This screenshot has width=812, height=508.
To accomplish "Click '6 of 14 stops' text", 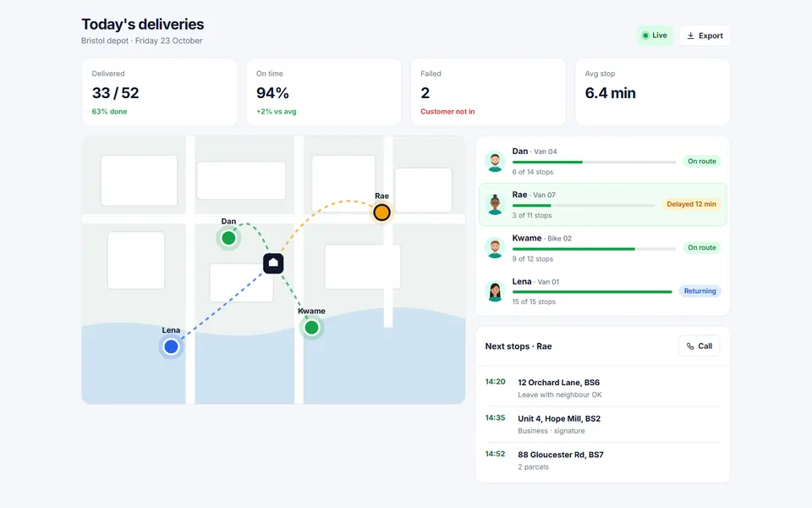I will tap(533, 172).
